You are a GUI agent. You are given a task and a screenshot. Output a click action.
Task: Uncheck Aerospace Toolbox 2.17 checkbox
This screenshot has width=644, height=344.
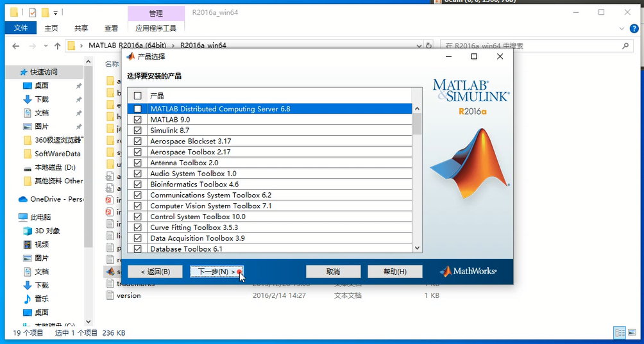pos(138,152)
